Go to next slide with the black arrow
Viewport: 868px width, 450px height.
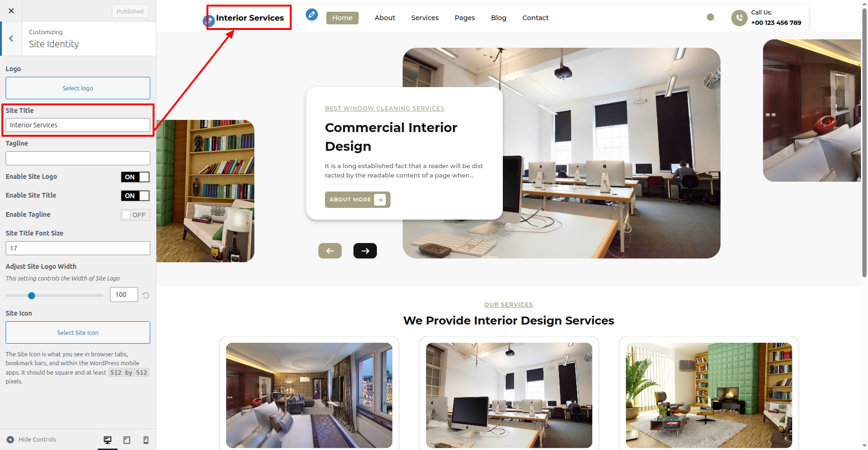click(365, 251)
